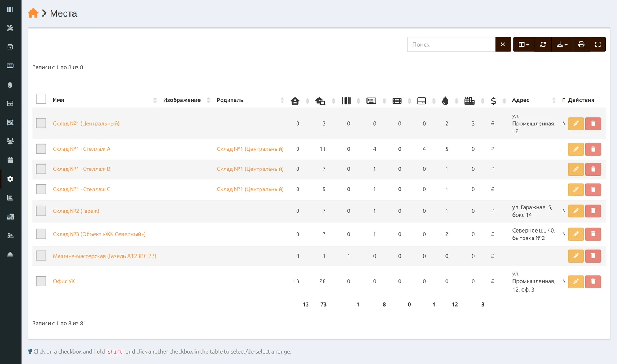
Task: Open Склад №3 (Объект «ЖК Северный») link
Action: coord(99,234)
